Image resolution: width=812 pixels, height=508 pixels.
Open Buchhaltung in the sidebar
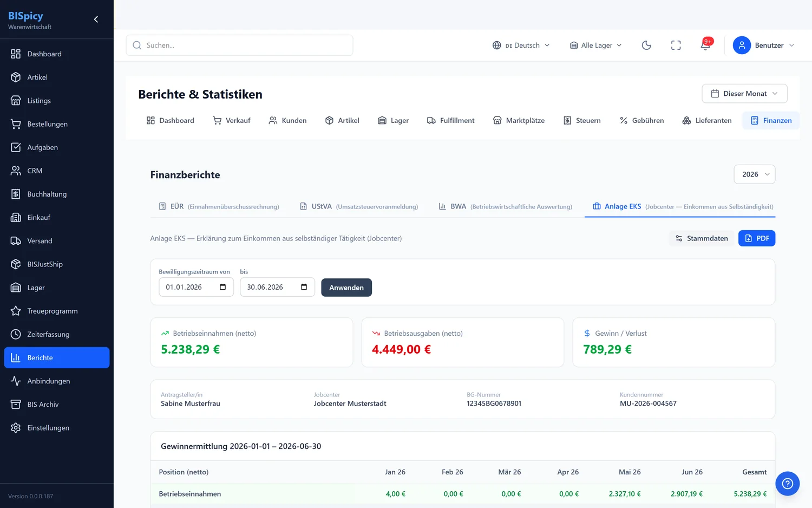57,194
